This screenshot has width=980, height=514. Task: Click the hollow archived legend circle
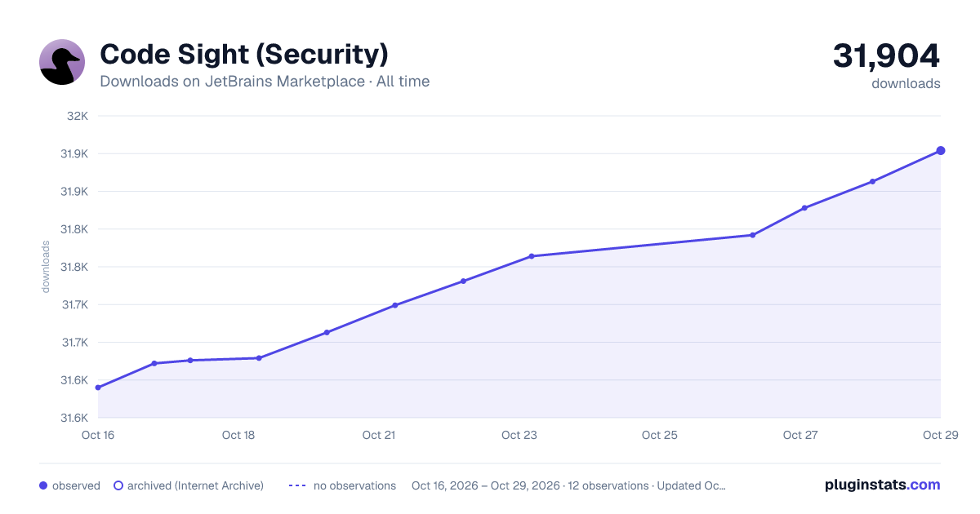click(x=118, y=485)
